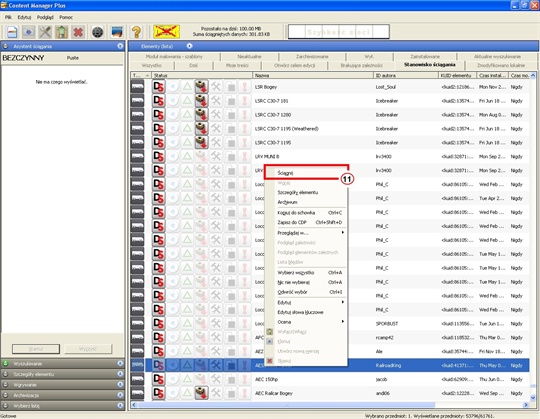Click the new document toolbar icon
The width and height of the screenshot is (540, 419).
point(12,32)
